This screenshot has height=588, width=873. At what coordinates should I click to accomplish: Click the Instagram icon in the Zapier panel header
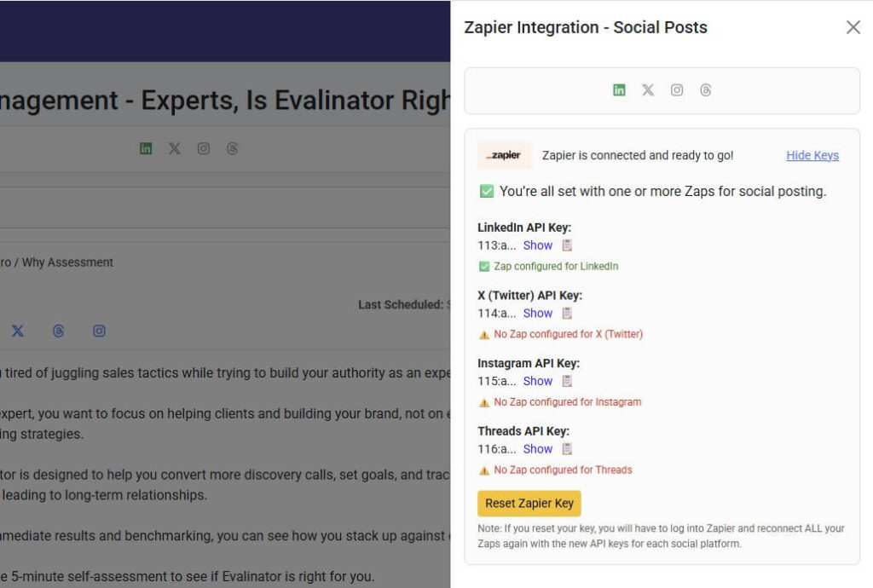pos(677,90)
